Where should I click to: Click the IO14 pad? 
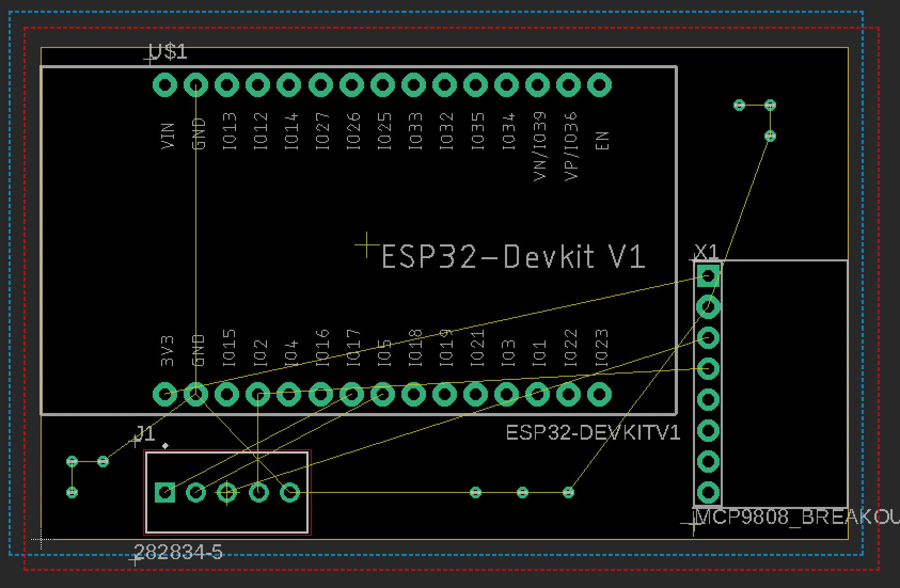[289, 85]
